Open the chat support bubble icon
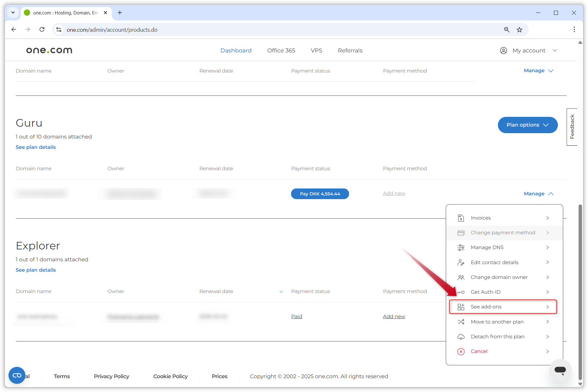Screen dimensions: 588x392 click(560, 370)
